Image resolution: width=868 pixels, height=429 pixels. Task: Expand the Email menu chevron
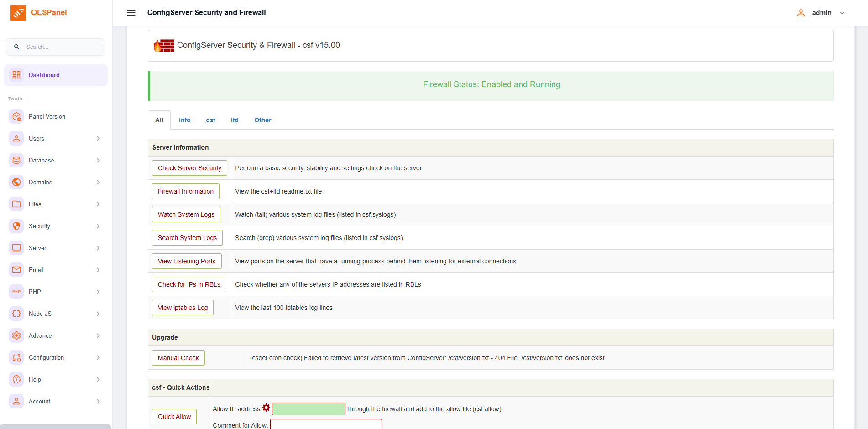tap(98, 270)
